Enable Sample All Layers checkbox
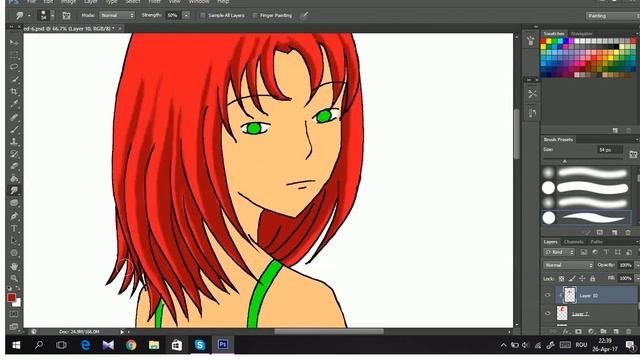This screenshot has width=640, height=360. click(202, 16)
